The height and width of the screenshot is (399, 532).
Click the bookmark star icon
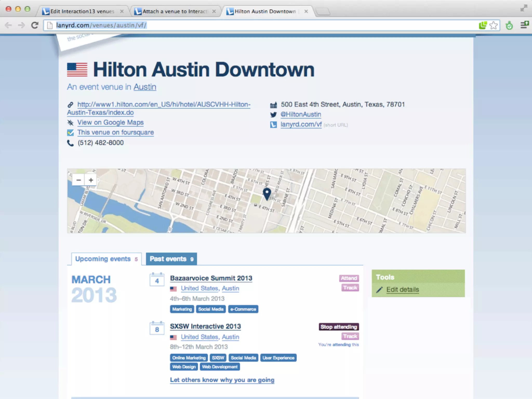coord(493,25)
